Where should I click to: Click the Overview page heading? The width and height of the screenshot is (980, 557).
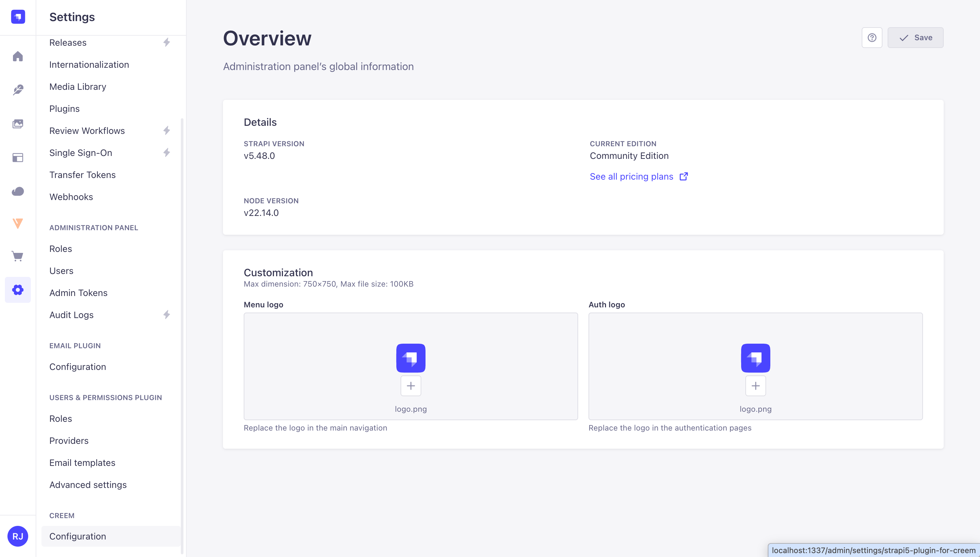tap(267, 38)
